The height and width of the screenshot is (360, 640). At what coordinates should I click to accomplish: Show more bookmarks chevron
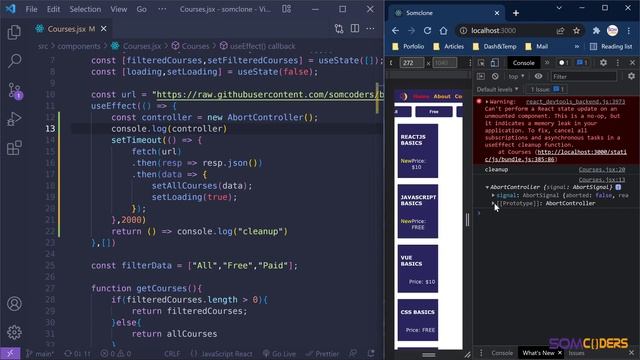pyautogui.click(x=576, y=47)
